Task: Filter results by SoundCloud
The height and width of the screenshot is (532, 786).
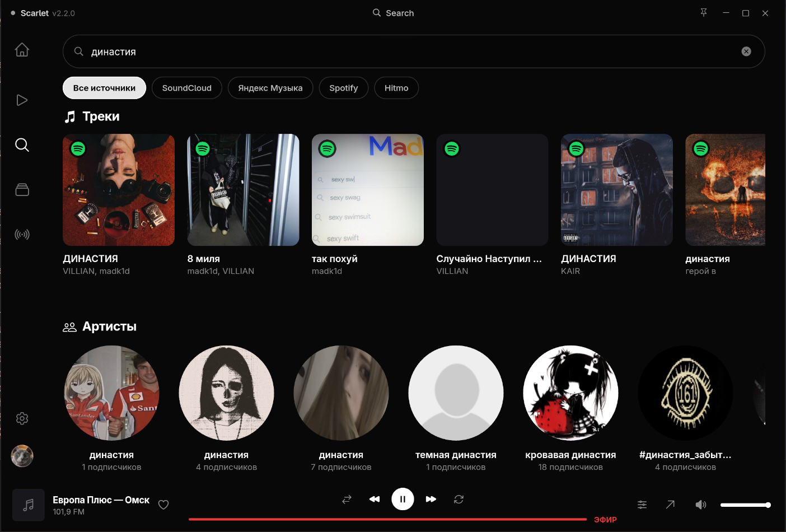Action: pos(187,88)
